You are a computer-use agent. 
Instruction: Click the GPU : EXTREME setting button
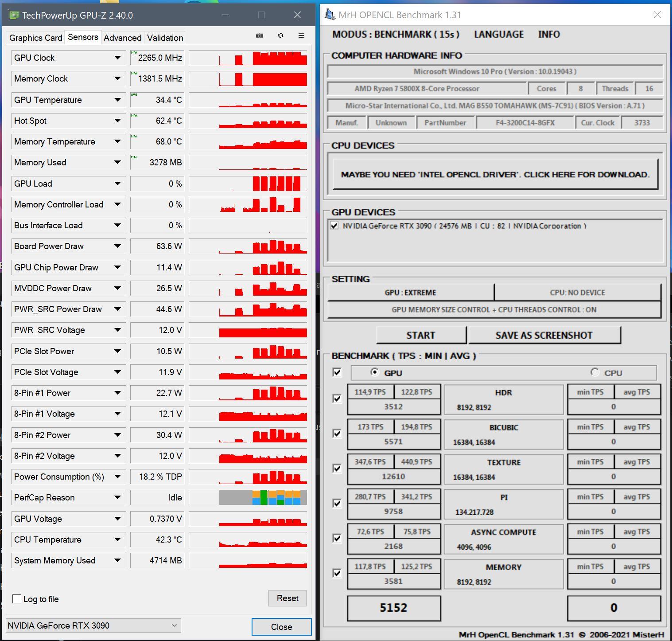pyautogui.click(x=411, y=293)
